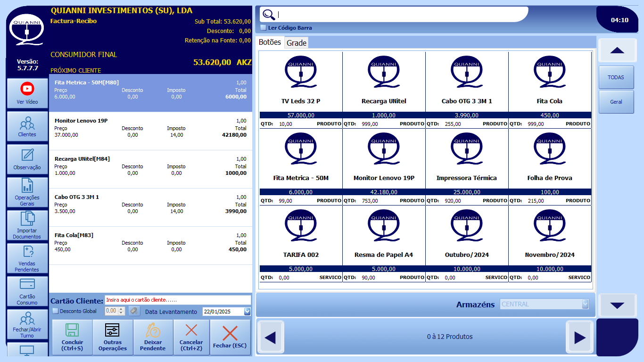This screenshot has width=644, height=362.
Task: Click the up arrow category button
Action: pyautogui.click(x=617, y=50)
